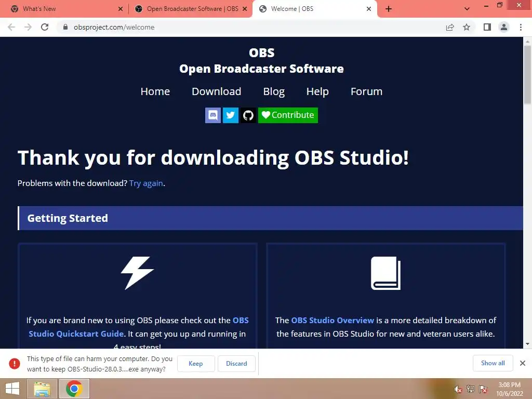This screenshot has width=532, height=399.
Task: Click Show all downloads button
Action: tap(493, 363)
